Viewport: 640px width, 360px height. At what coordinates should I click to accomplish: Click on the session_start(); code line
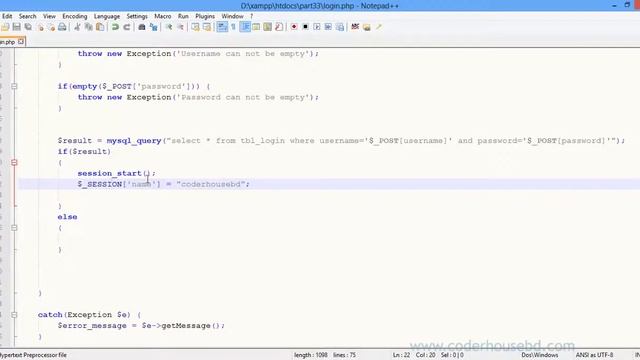pos(117,173)
